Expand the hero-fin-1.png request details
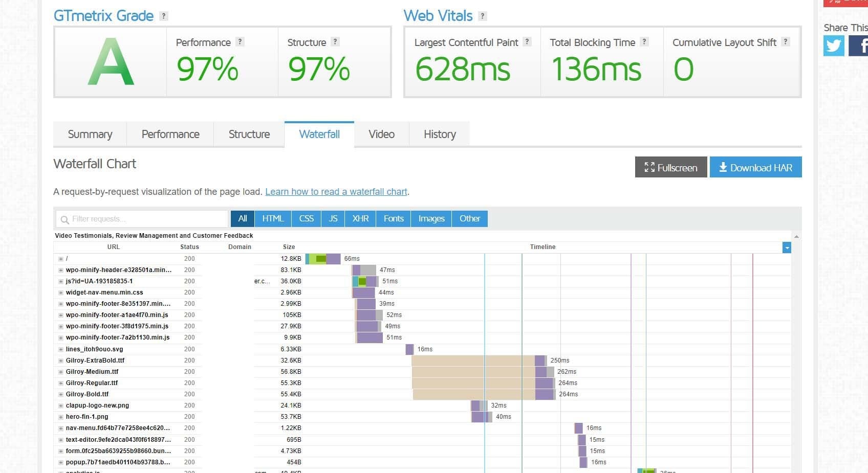The image size is (868, 473). (x=61, y=417)
